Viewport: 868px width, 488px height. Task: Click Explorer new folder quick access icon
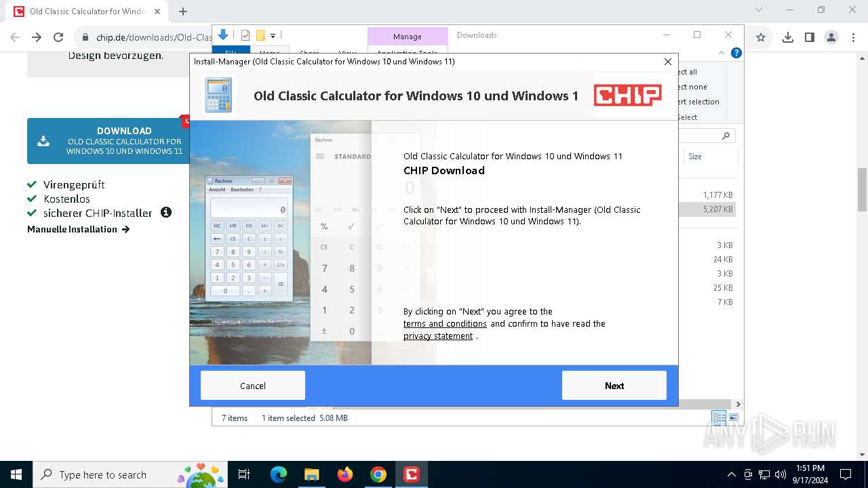(260, 35)
